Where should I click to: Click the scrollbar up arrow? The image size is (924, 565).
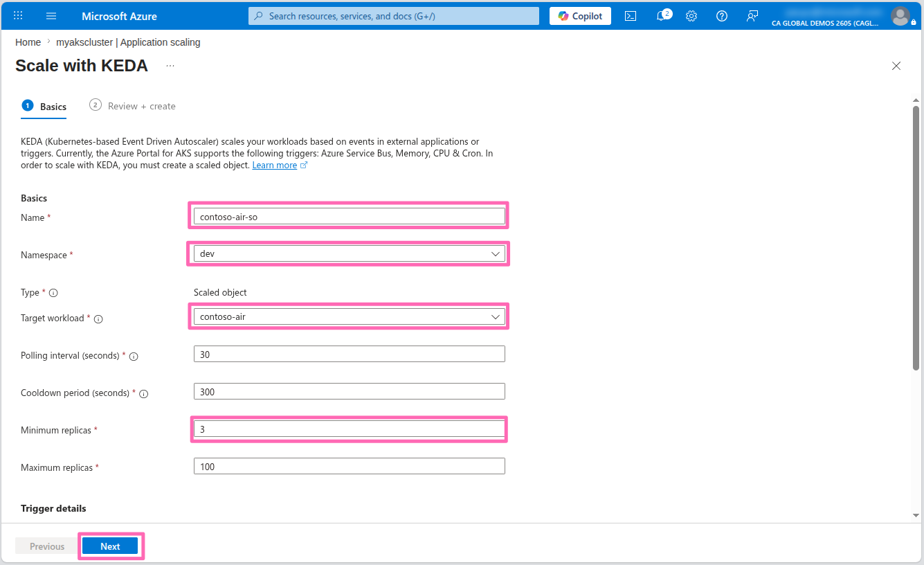(x=916, y=100)
